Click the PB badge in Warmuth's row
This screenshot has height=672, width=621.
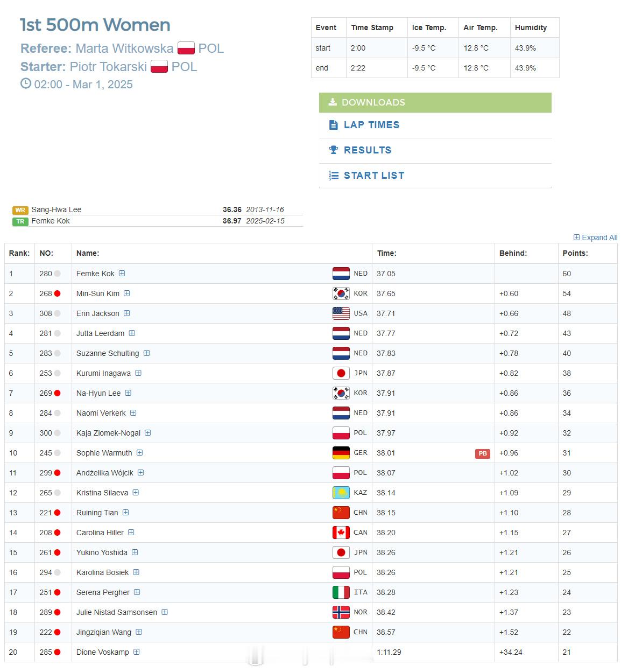click(483, 453)
